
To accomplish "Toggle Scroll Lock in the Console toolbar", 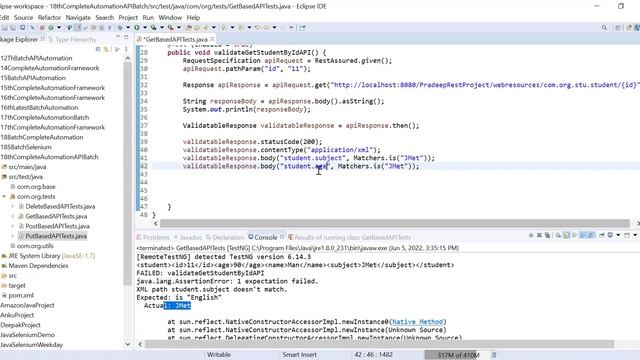I will (x=566, y=236).
